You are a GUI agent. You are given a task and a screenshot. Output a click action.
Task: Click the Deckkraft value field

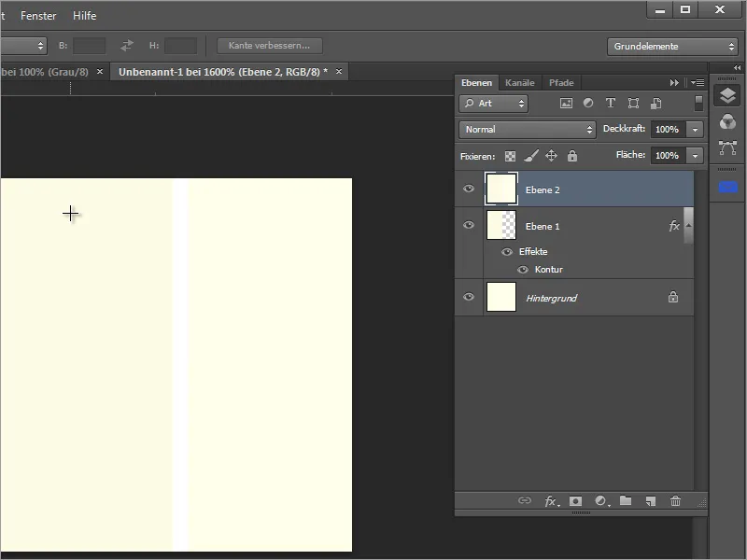click(x=669, y=130)
